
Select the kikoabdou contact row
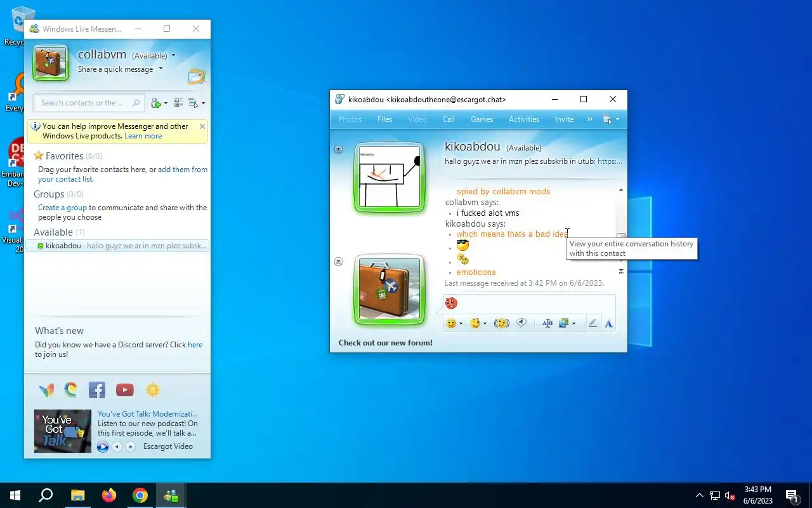(117, 246)
